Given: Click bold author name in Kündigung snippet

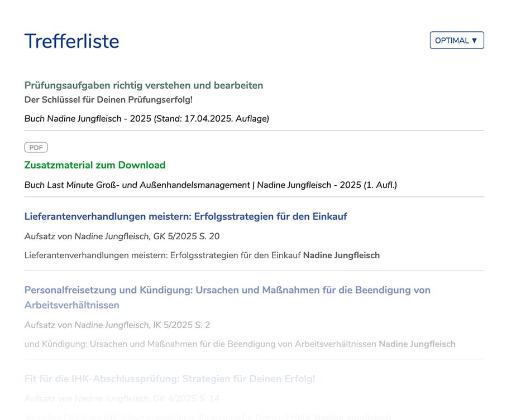Looking at the screenshot, I should pos(417,344).
